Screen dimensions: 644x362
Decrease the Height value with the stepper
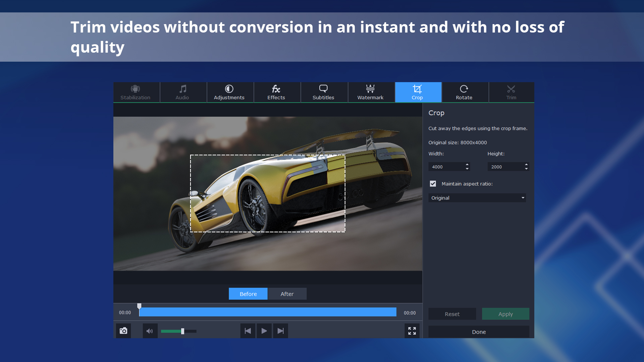(526, 168)
